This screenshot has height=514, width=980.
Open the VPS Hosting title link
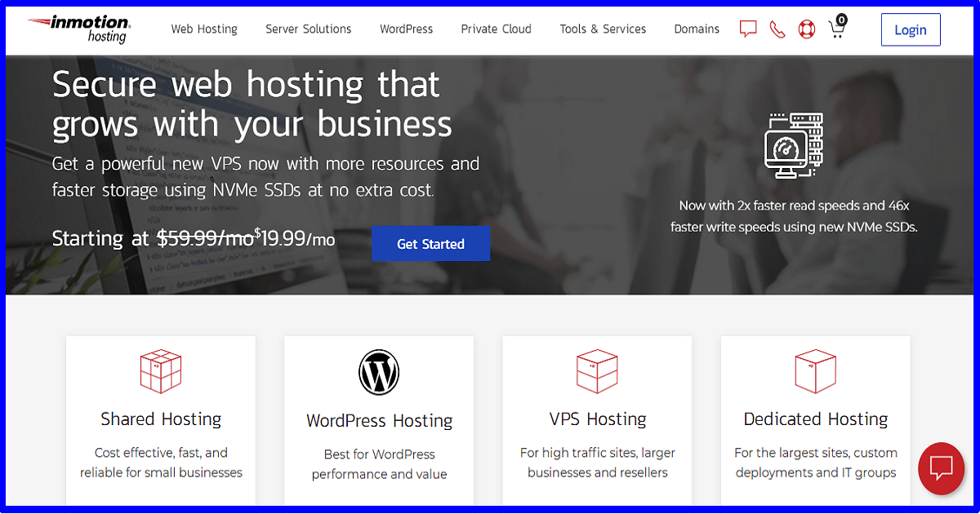[598, 419]
